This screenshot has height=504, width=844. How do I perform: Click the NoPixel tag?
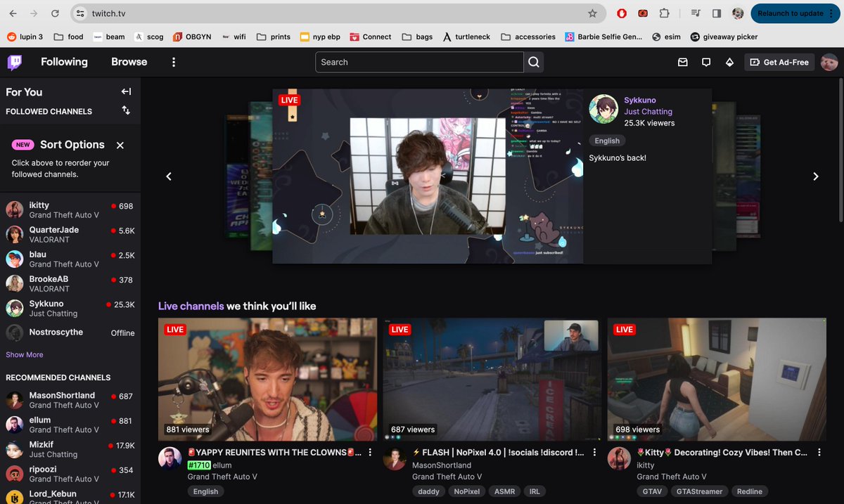pyautogui.click(x=467, y=492)
